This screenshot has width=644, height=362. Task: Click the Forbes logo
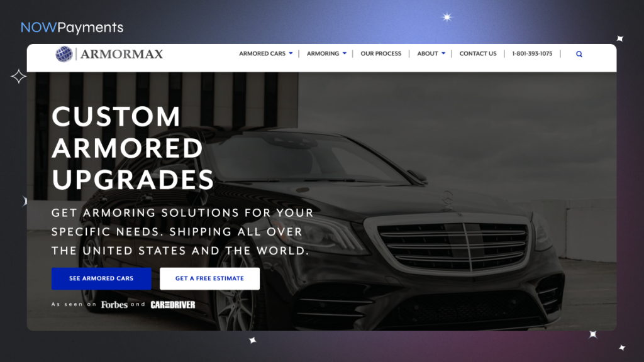tap(114, 305)
